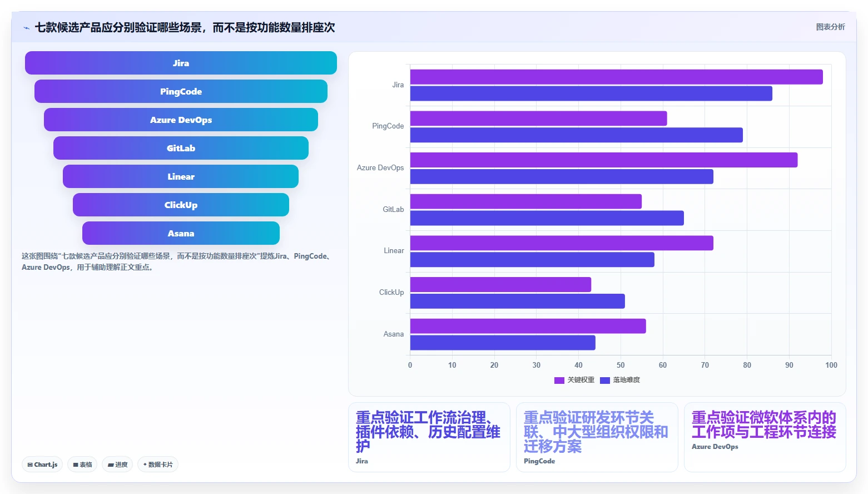868x494 pixels.
Task: Click the Asana y-axis label on chart
Action: 393,334
